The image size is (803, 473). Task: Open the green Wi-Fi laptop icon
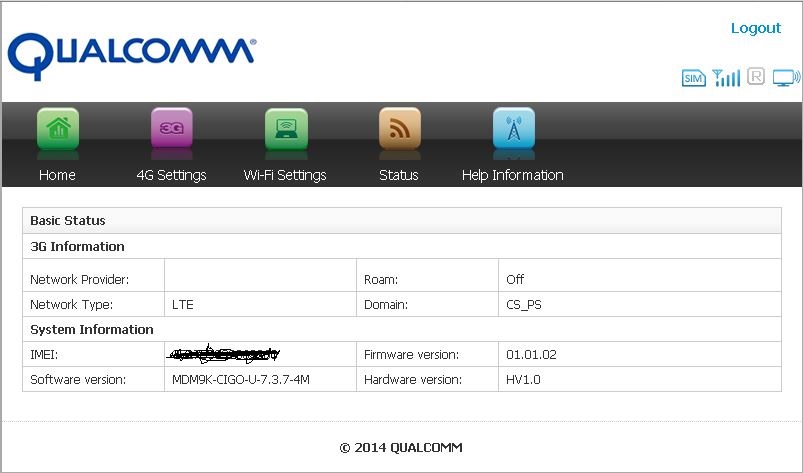point(286,128)
